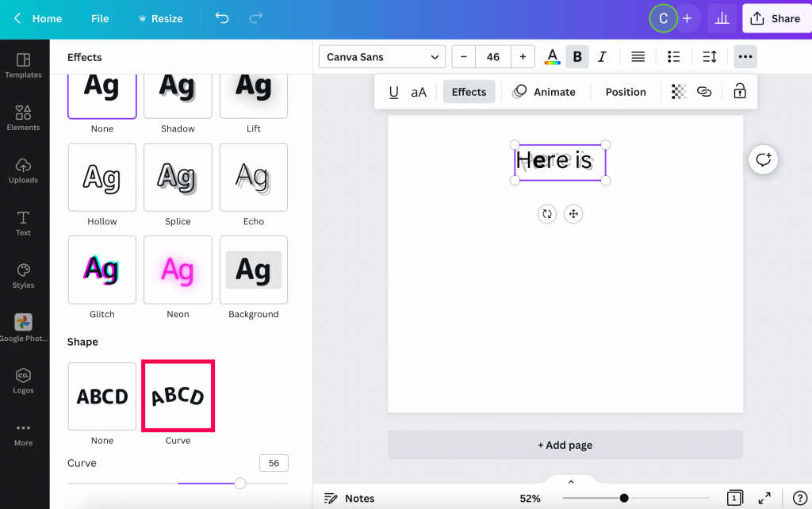Viewport: 812px width, 509px height.
Task: Change the text case with aA
Action: (x=418, y=91)
